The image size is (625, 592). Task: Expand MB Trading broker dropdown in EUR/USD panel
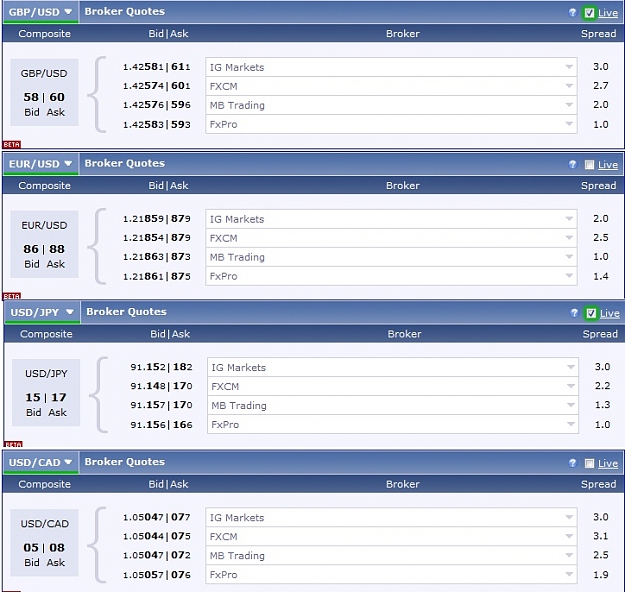(x=391, y=257)
